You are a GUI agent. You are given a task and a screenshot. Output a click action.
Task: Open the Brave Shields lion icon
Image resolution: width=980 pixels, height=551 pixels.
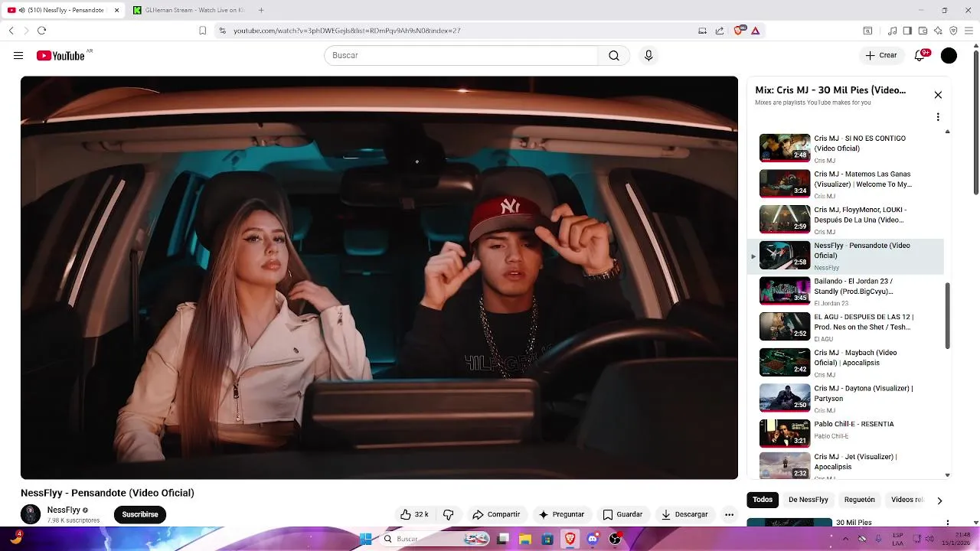(x=739, y=31)
